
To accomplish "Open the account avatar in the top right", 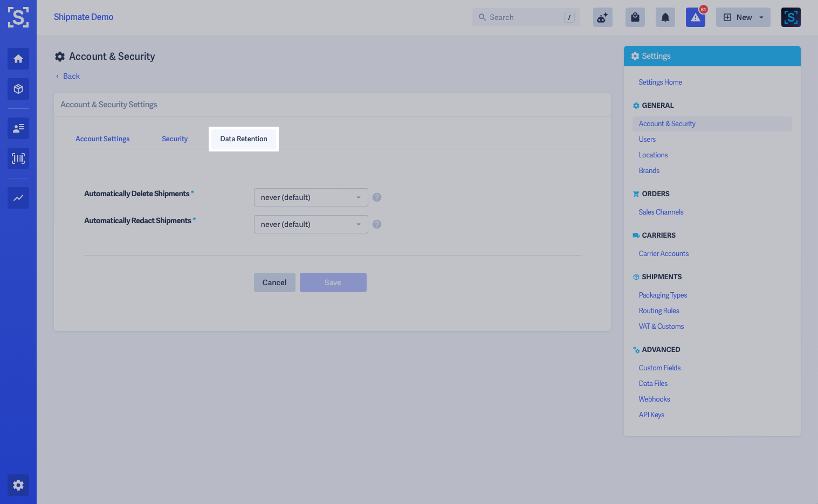I will tap(790, 17).
